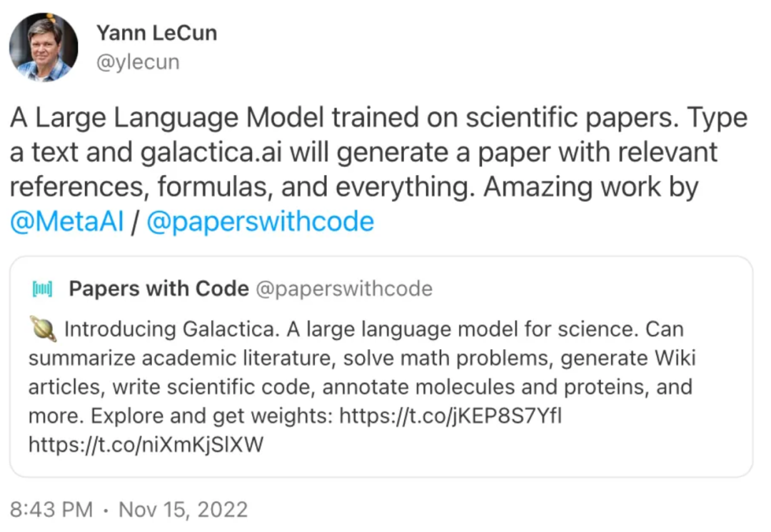Click the Papers with Code logo icon
Image resolution: width=771 pixels, height=532 pixels.
click(44, 289)
